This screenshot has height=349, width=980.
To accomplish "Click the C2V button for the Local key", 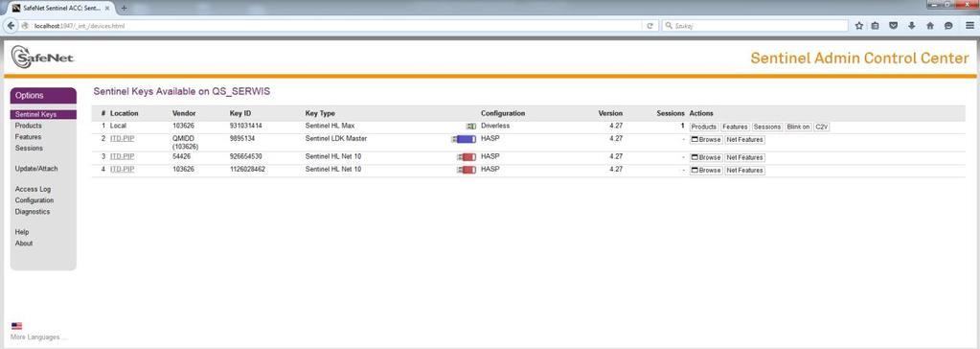I will coord(821,127).
